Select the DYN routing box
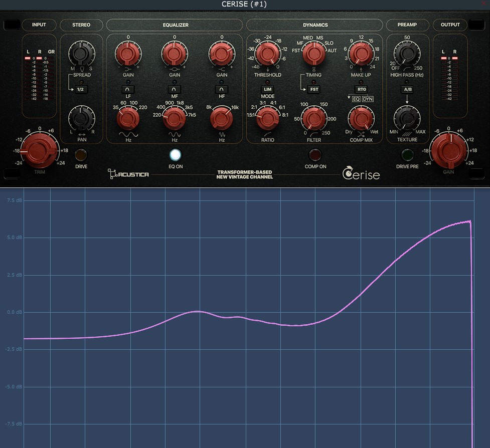This screenshot has height=448, width=490. coord(368,99)
